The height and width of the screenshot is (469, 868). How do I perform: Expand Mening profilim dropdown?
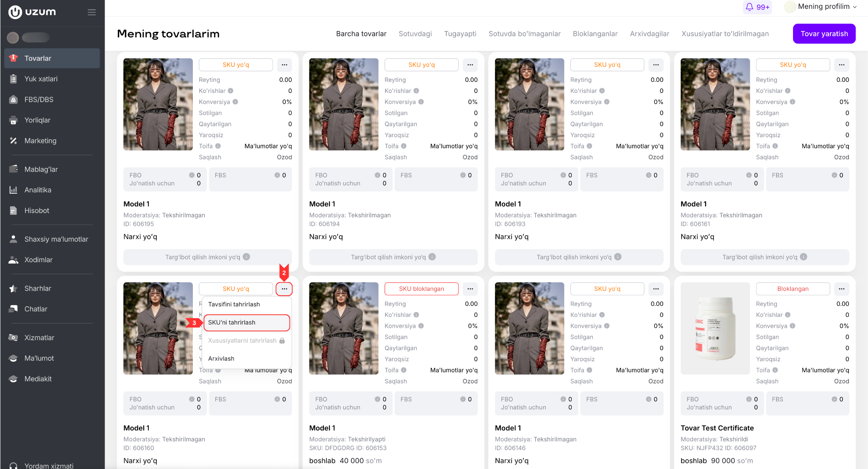(821, 7)
